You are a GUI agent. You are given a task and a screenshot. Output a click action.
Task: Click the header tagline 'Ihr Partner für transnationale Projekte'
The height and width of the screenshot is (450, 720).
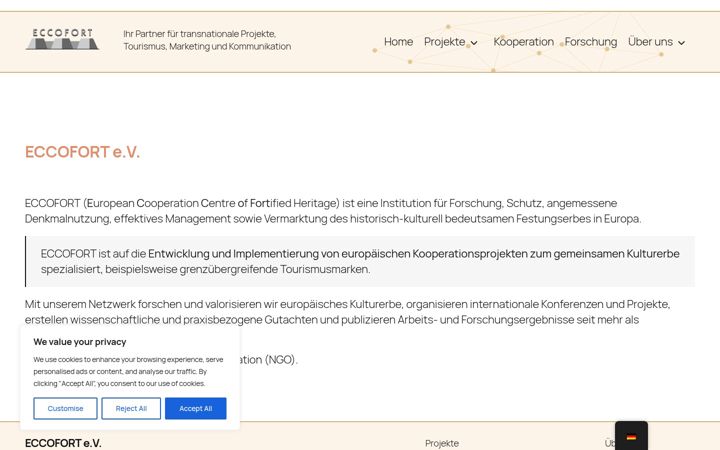click(x=207, y=40)
